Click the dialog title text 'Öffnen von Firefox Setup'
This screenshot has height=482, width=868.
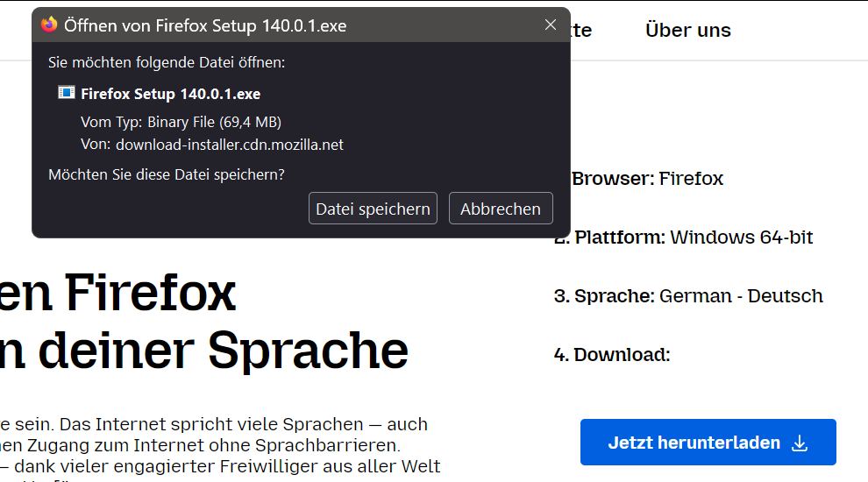click(205, 25)
